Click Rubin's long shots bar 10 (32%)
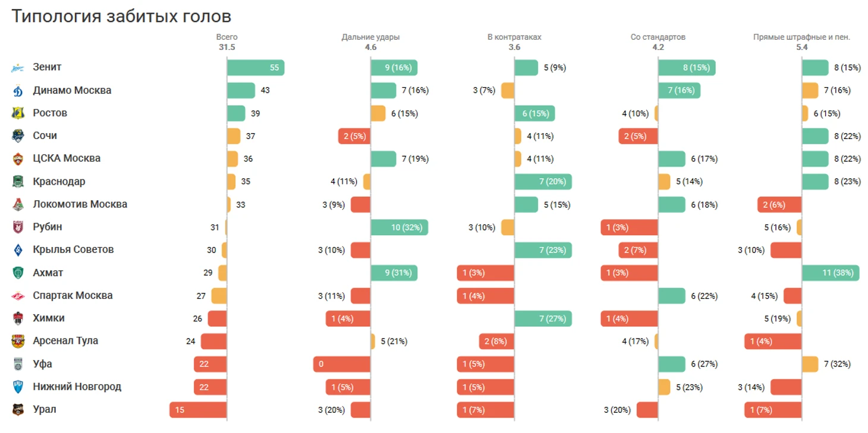The image size is (868, 433). 400,227
